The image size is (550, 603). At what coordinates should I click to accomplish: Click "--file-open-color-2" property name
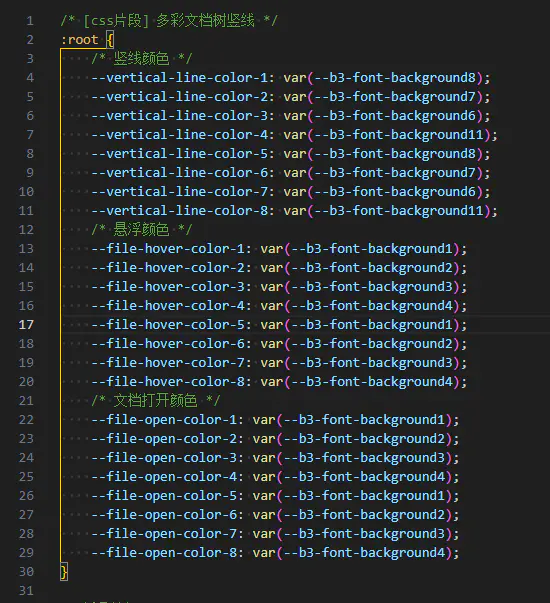164,438
